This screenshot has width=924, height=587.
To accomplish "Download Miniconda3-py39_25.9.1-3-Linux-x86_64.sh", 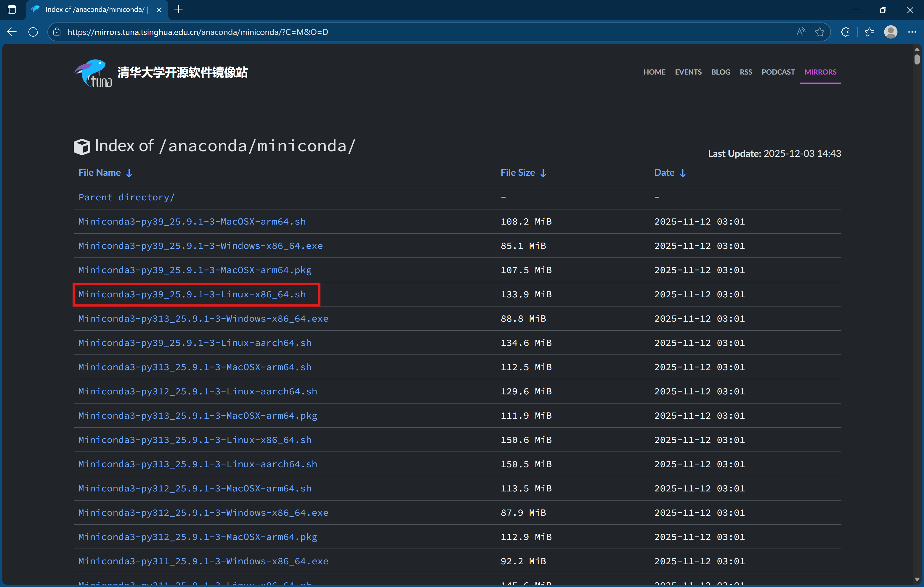I will pyautogui.click(x=192, y=294).
